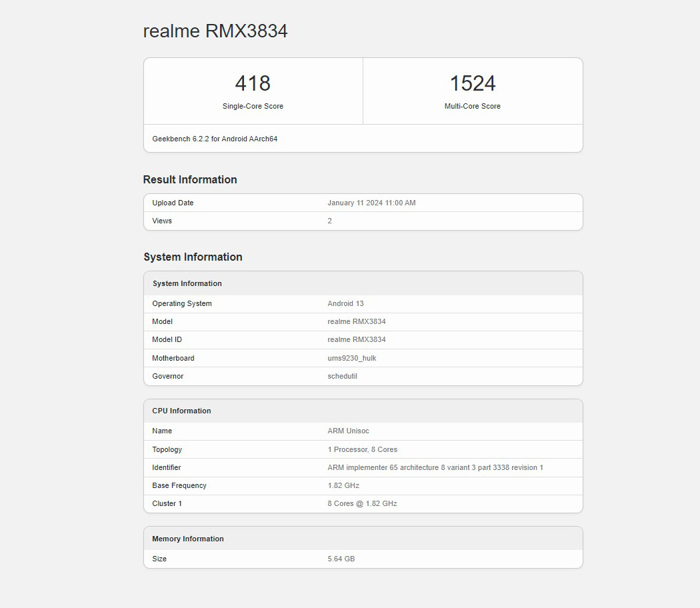The height and width of the screenshot is (608, 700).
Task: Select the ums9230_hulk motherboard value
Action: pyautogui.click(x=352, y=358)
